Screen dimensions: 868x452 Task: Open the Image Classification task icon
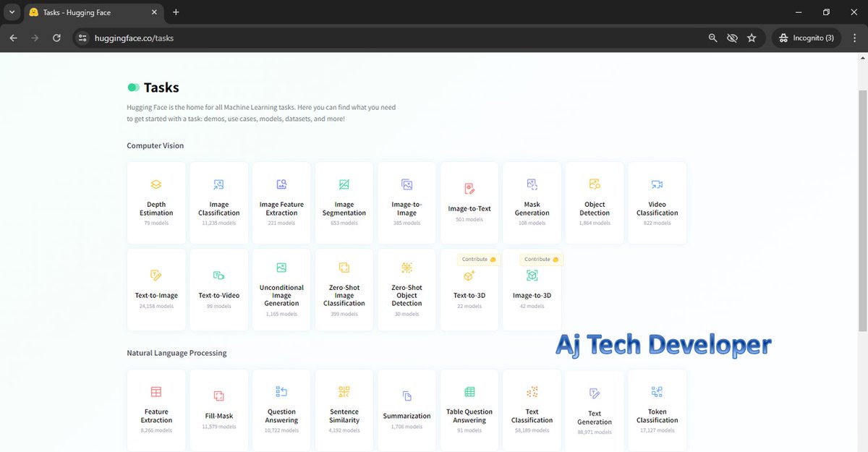[x=218, y=185]
